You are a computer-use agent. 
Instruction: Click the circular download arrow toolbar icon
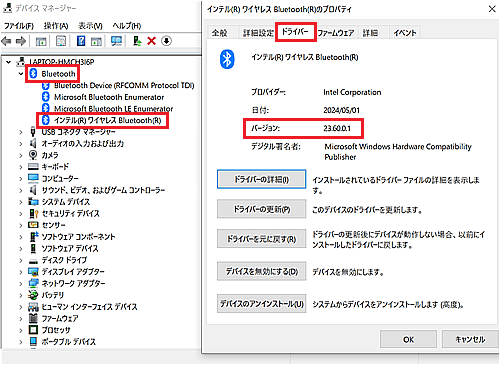point(166,41)
